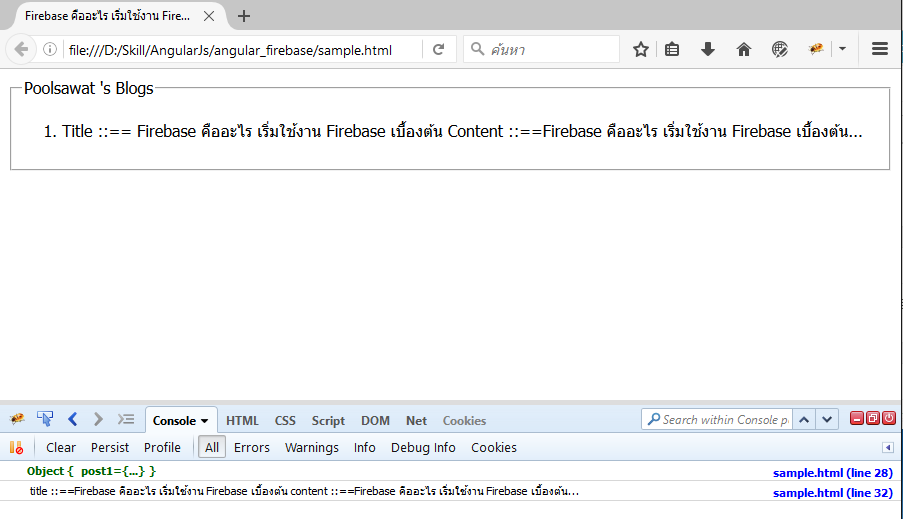
Task: Open sample.html line 32 source link
Action: point(832,493)
